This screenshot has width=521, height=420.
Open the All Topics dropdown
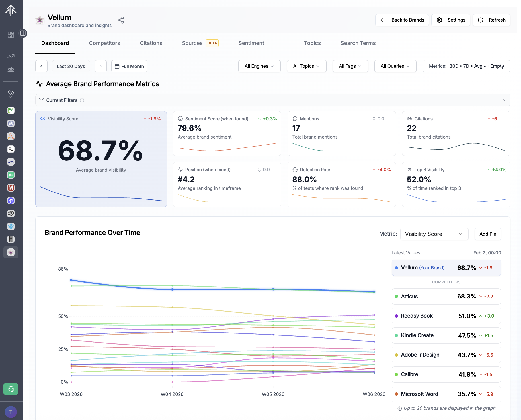point(306,66)
